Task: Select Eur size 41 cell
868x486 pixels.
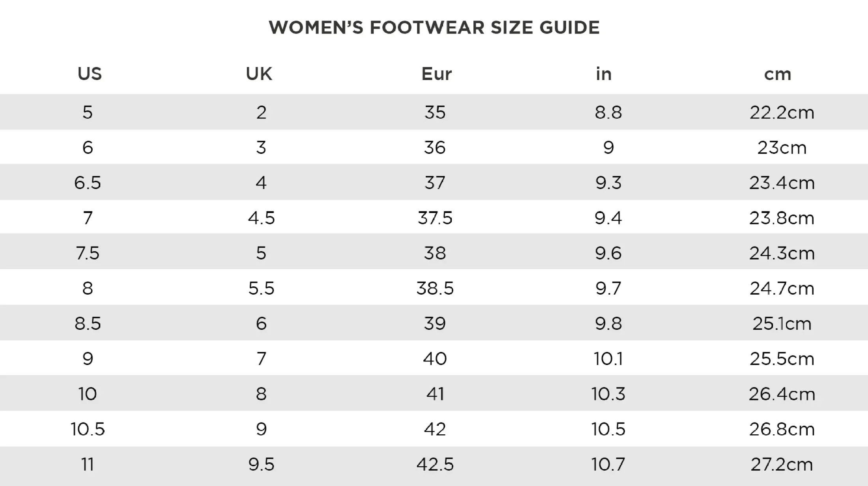Action: [x=435, y=394]
